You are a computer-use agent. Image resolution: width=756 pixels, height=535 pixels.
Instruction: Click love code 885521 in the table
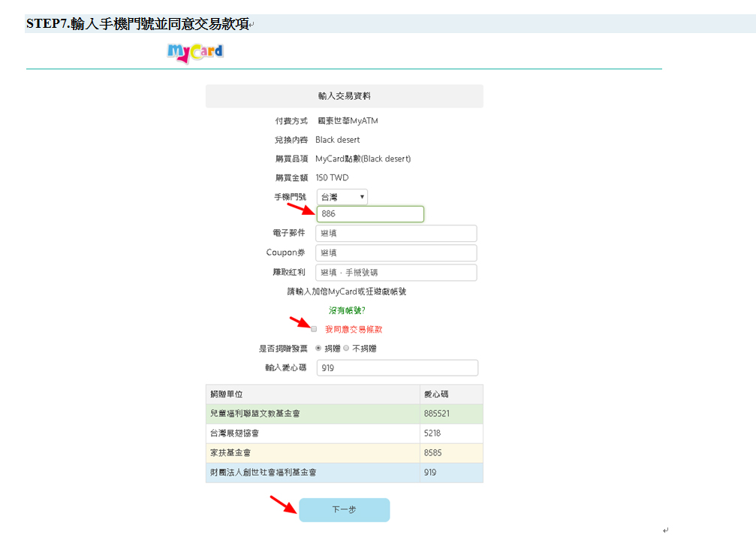(x=437, y=414)
